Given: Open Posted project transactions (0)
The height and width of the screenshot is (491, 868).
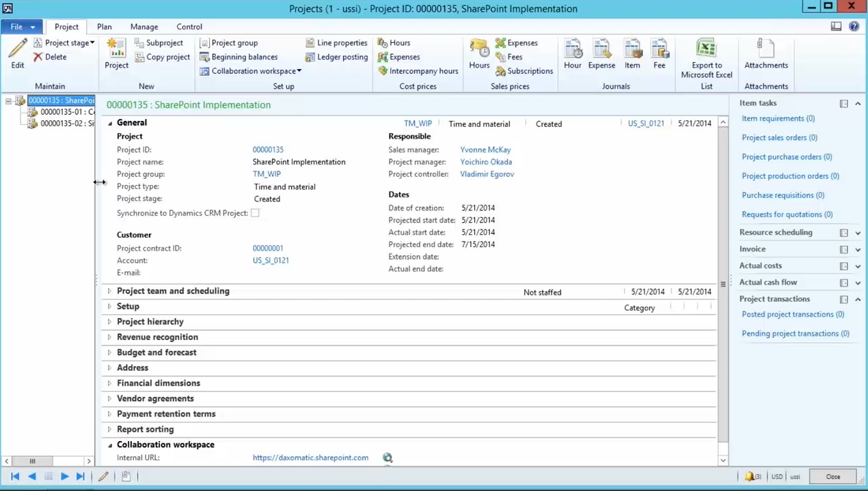Looking at the screenshot, I should (x=793, y=315).
